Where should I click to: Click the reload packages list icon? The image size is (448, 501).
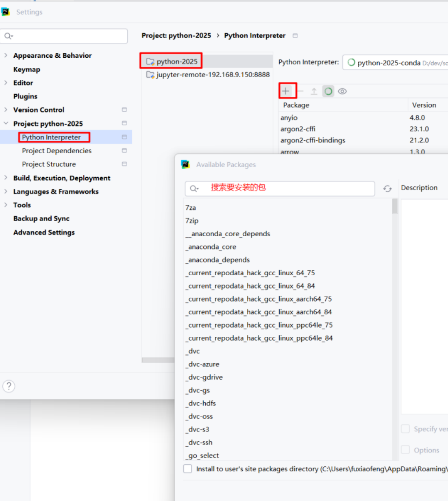(387, 188)
